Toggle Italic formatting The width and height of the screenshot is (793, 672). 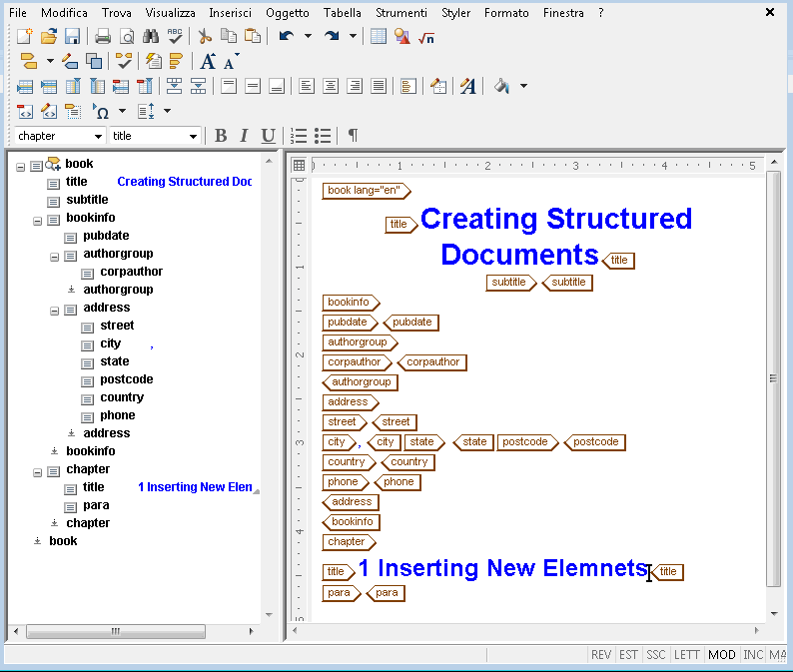tap(245, 136)
